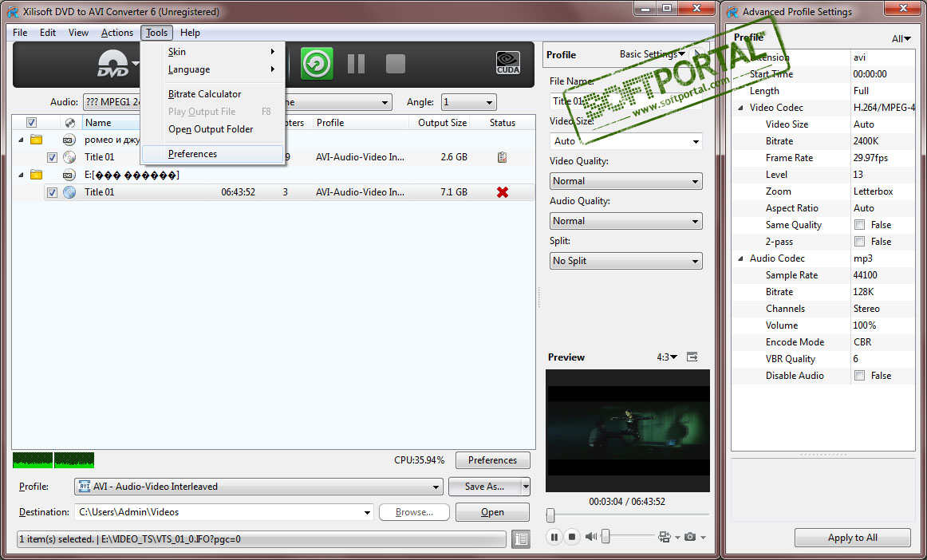
Task: Open the Actions menu
Action: pos(117,33)
